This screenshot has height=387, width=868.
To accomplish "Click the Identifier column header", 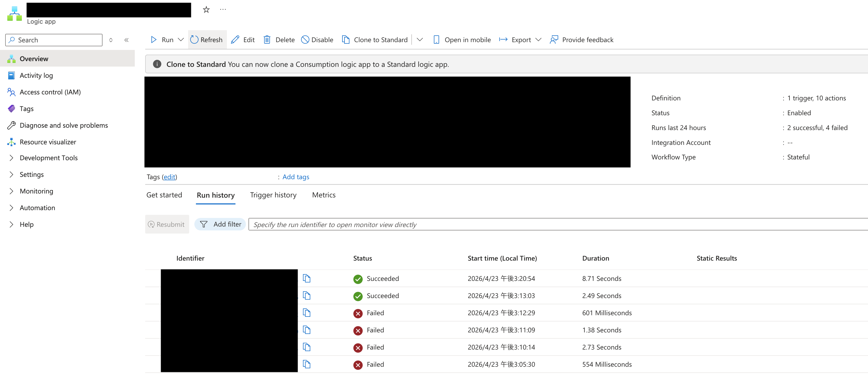I will pos(190,258).
